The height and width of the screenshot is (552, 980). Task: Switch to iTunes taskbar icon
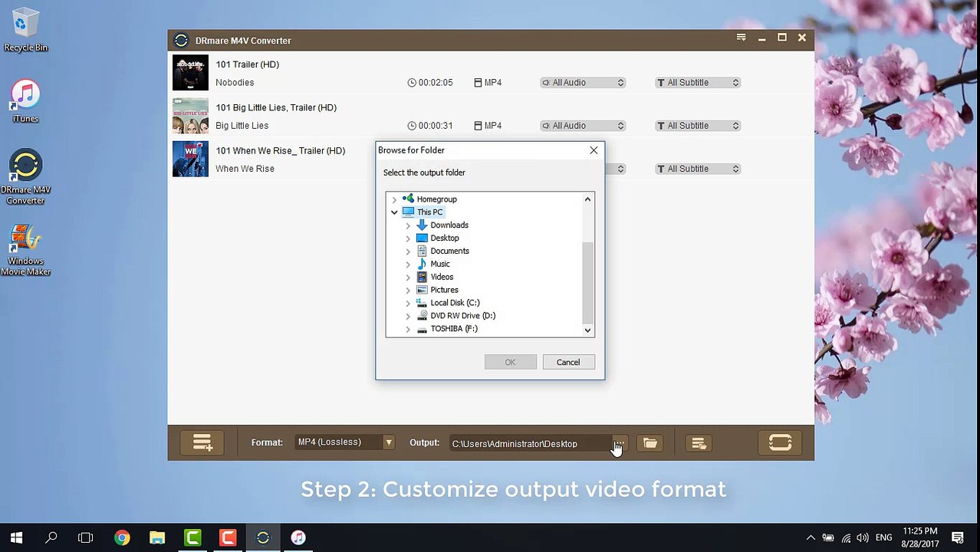tap(298, 537)
